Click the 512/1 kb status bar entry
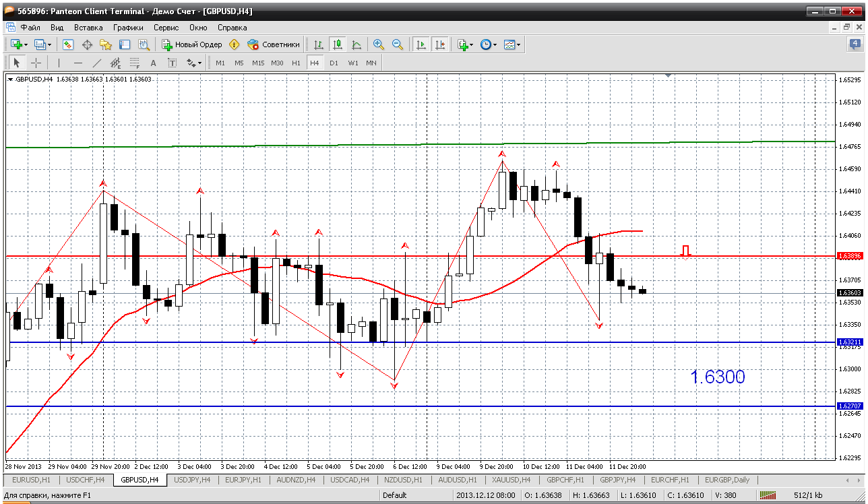The image size is (868, 504). (x=809, y=495)
